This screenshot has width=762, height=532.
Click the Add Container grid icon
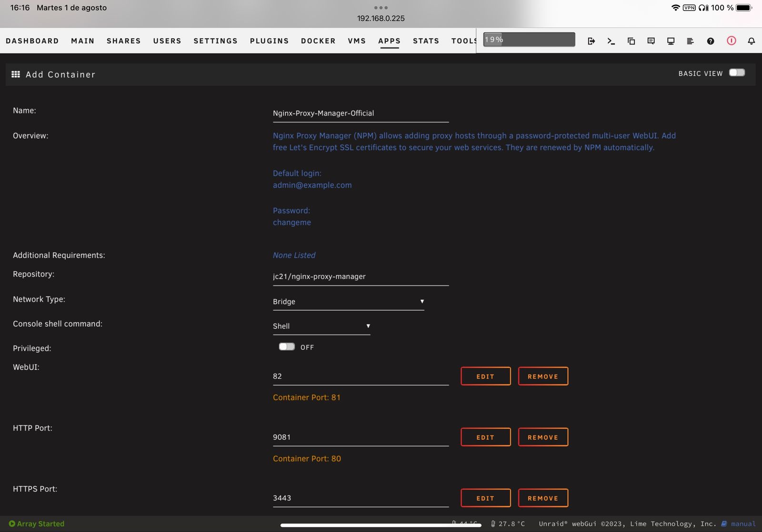[16, 74]
